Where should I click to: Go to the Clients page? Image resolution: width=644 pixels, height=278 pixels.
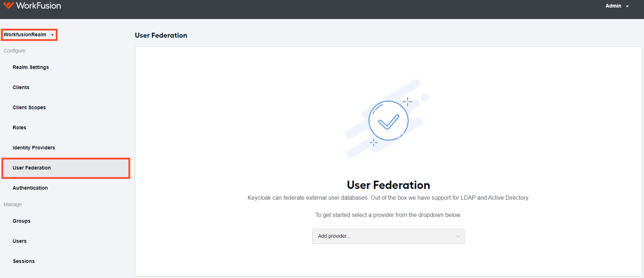coord(21,87)
